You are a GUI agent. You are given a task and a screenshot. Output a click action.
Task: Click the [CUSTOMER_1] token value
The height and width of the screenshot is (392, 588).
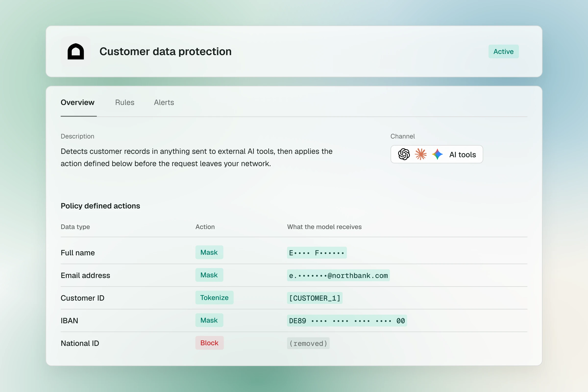point(315,298)
